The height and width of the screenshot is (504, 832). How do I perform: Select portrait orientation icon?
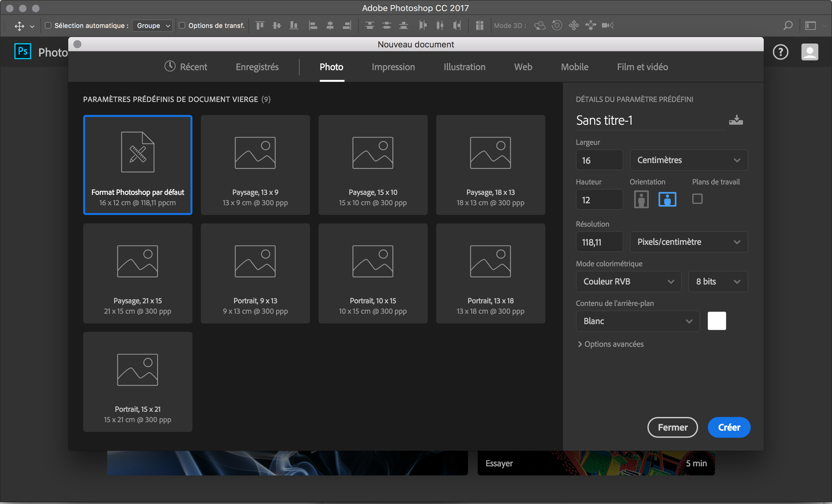641,199
